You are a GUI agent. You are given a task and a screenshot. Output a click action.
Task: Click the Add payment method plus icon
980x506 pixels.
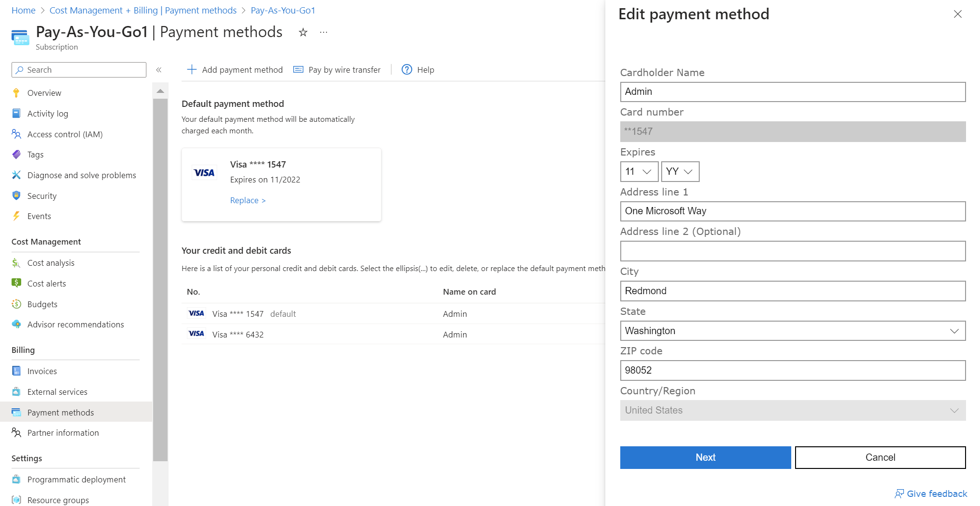[192, 70]
